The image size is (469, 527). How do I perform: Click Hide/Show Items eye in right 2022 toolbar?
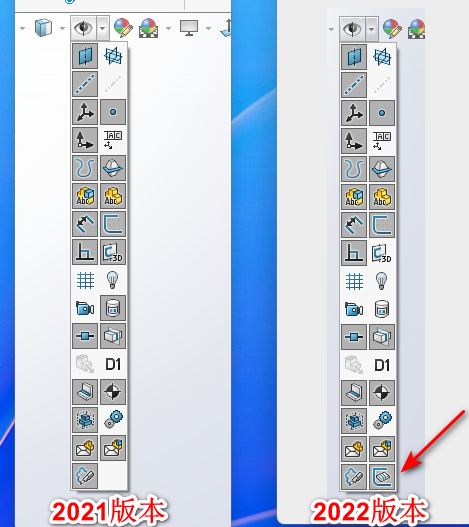(352, 29)
